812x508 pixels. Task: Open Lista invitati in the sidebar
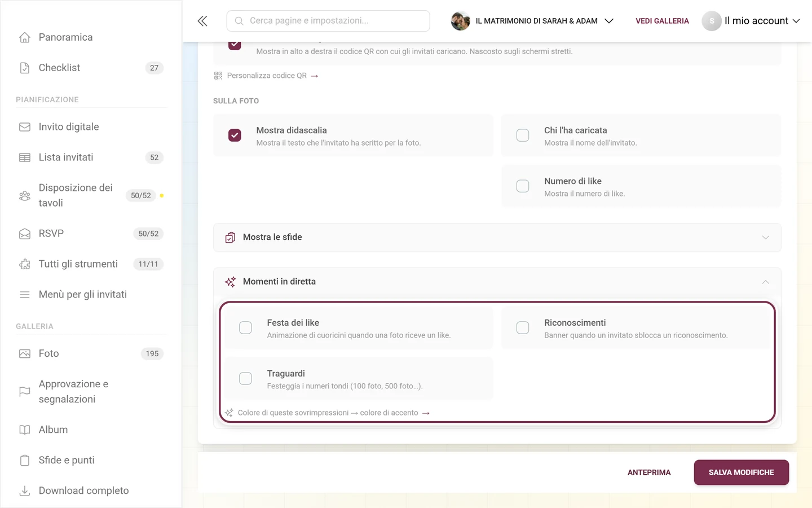coord(90,157)
